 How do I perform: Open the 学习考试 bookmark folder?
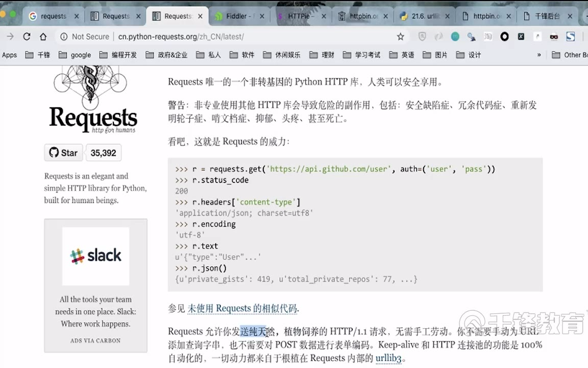[362, 55]
